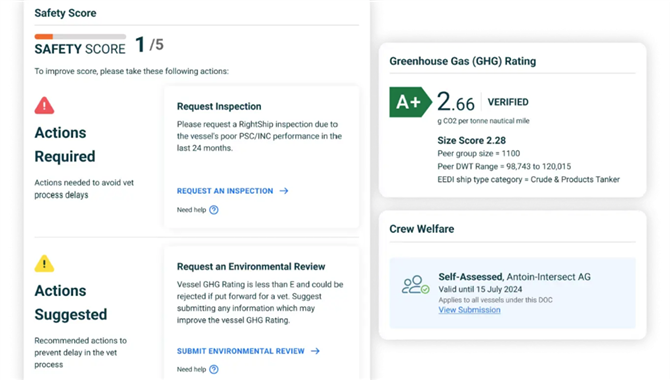The height and width of the screenshot is (380, 670).
Task: Click Actions needed to avoid vet process delays
Action: click(x=84, y=189)
